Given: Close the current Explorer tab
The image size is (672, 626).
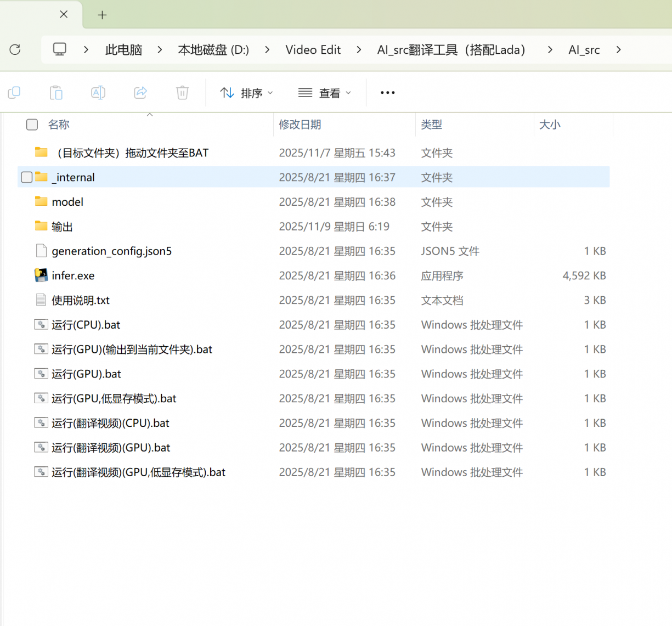Looking at the screenshot, I should [x=64, y=15].
